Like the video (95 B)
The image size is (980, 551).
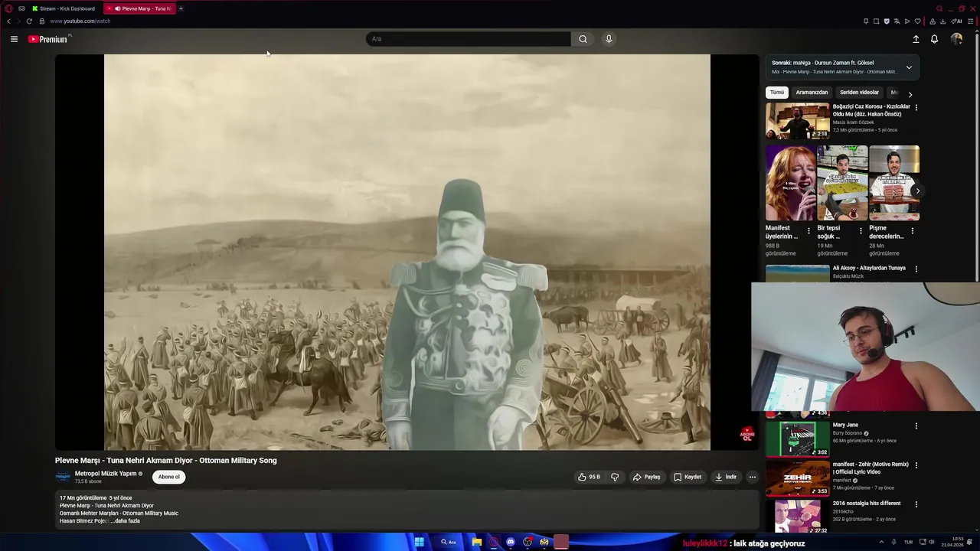point(589,477)
